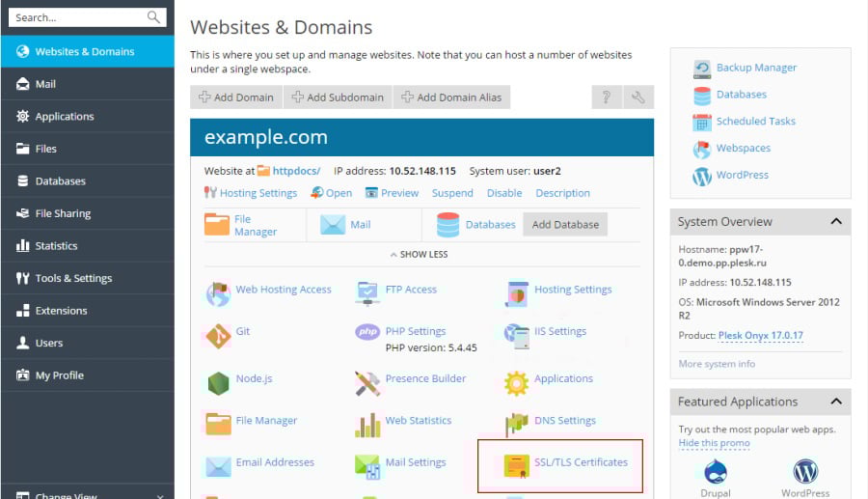Viewport: 868px width, 499px height.
Task: Click the WordPress icon in right panel
Action: tap(702, 177)
